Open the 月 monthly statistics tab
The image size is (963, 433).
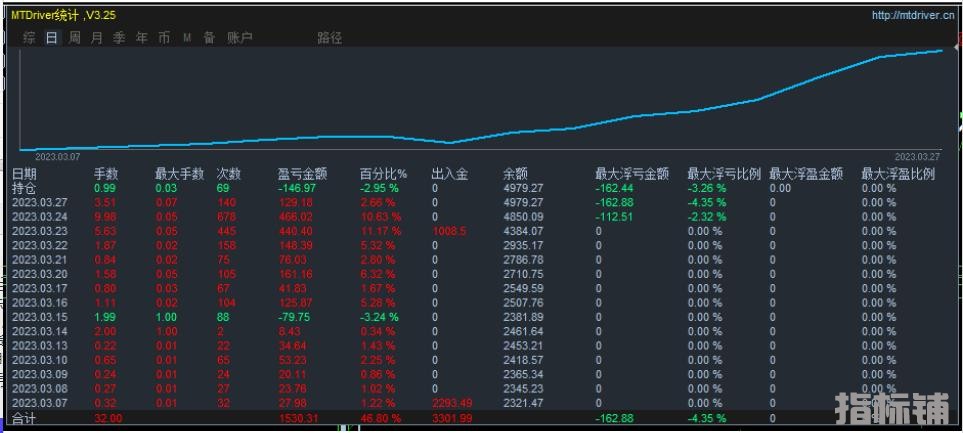pyautogui.click(x=97, y=38)
